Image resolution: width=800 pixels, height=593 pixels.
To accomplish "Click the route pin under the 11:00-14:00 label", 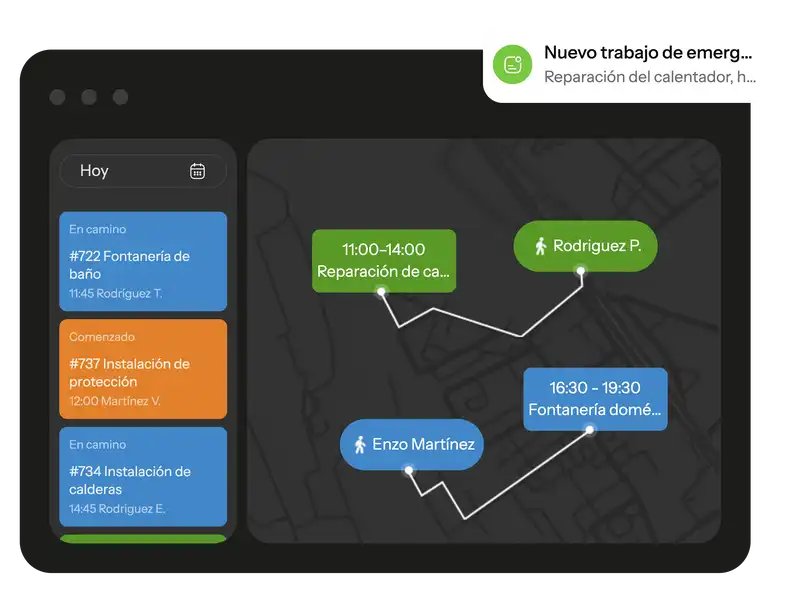I will point(381,292).
